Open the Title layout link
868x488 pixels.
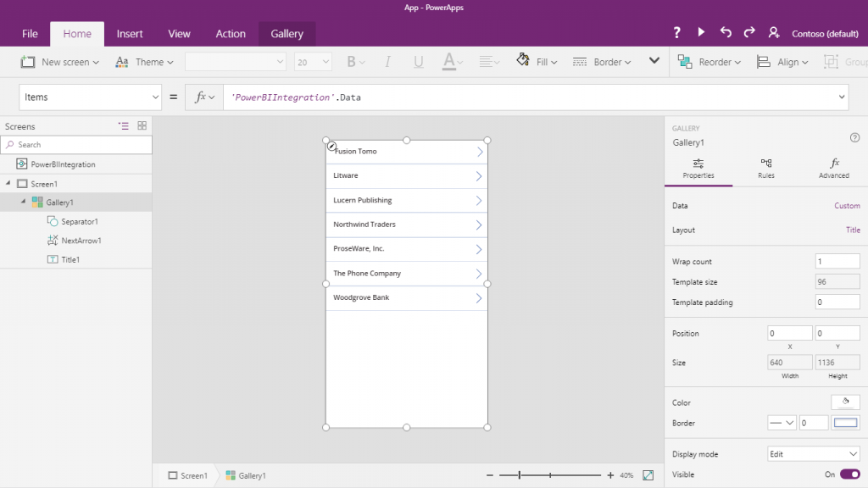click(x=853, y=230)
